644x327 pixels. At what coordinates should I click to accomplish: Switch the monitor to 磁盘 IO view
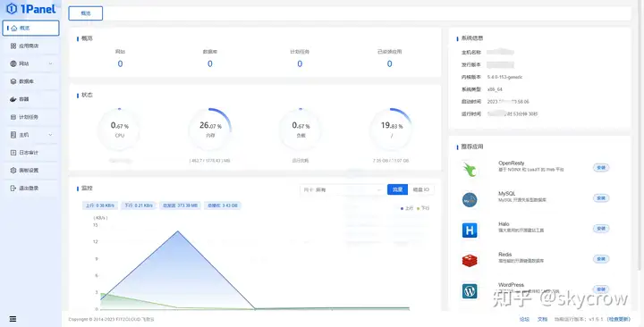tap(420, 189)
